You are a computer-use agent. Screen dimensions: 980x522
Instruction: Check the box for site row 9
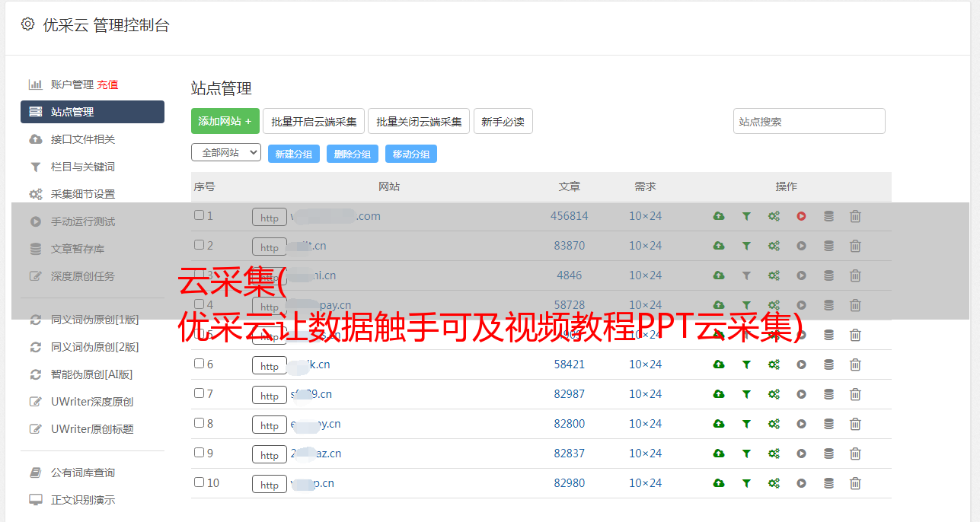pyautogui.click(x=199, y=453)
